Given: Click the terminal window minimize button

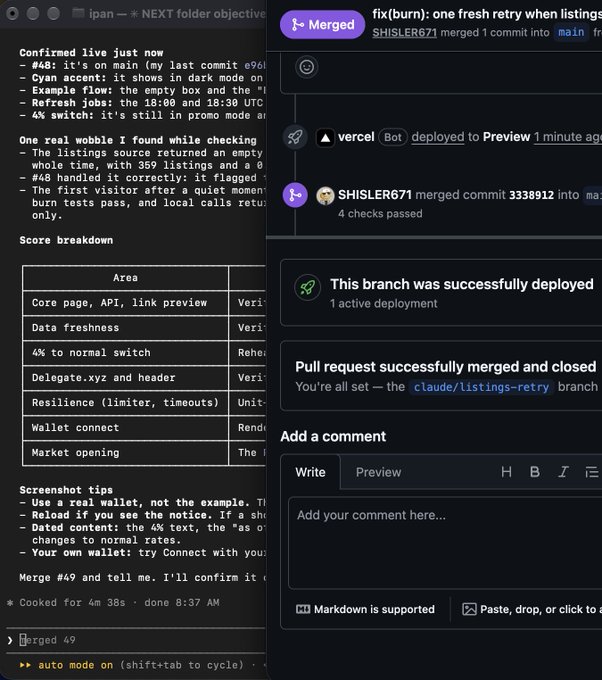Looking at the screenshot, I should tap(33, 14).
